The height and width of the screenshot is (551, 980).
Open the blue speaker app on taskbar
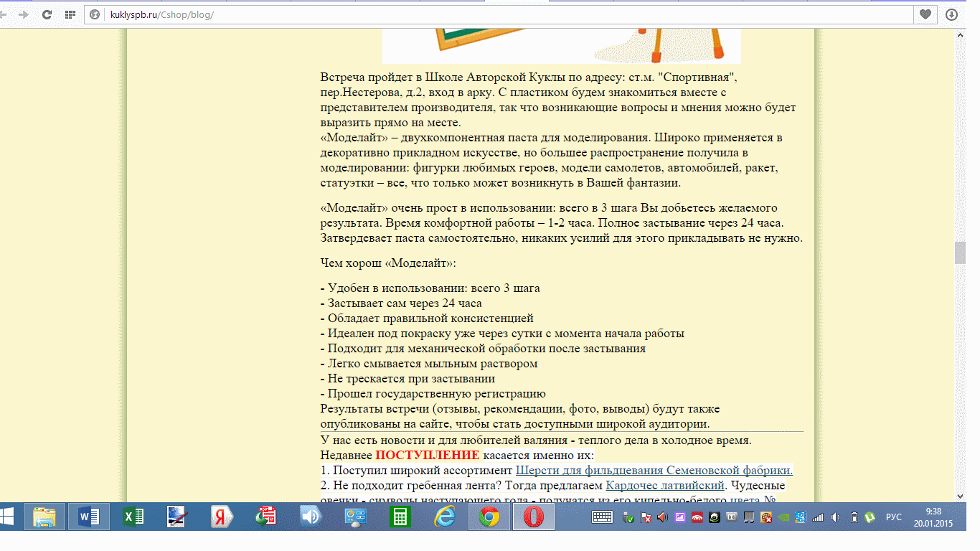(x=311, y=517)
